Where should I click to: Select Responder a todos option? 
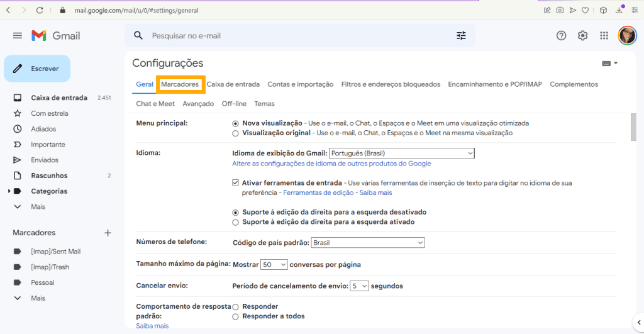(235, 317)
